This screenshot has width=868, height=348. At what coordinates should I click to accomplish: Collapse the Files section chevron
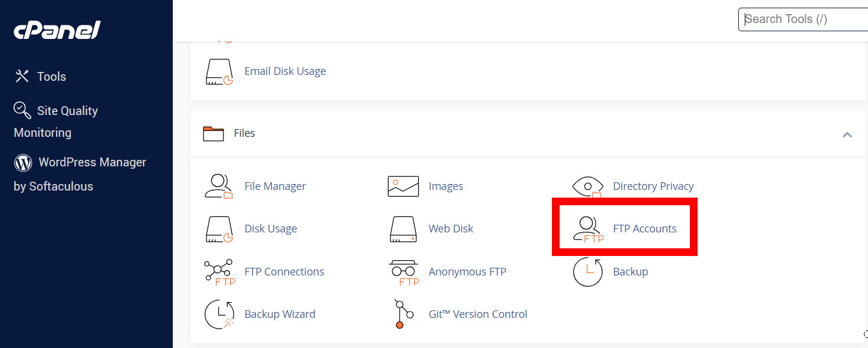pyautogui.click(x=847, y=134)
